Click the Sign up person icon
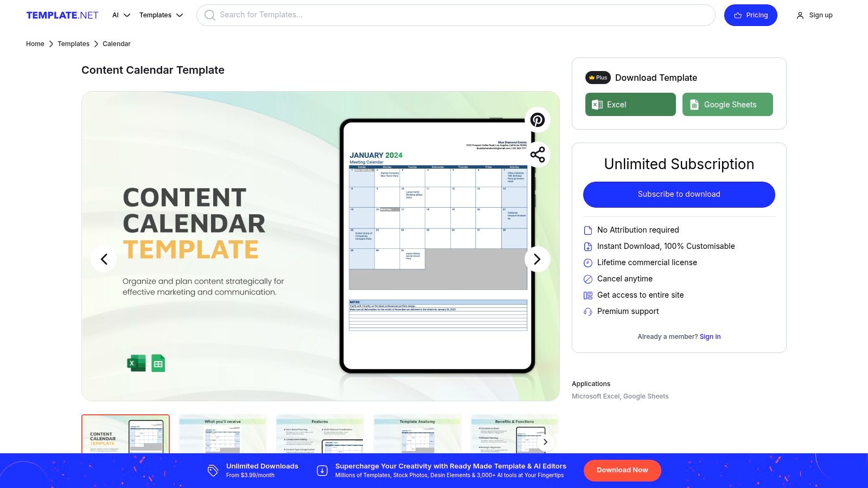 (x=800, y=15)
